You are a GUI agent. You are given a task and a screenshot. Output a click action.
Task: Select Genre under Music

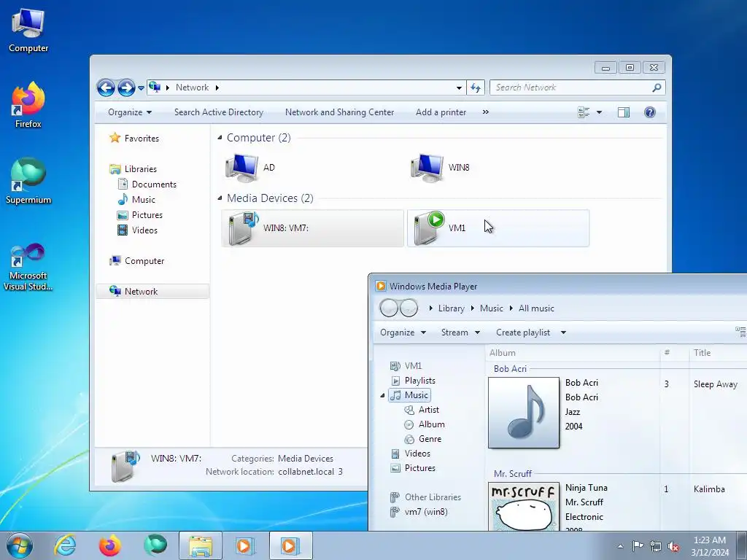pos(430,439)
